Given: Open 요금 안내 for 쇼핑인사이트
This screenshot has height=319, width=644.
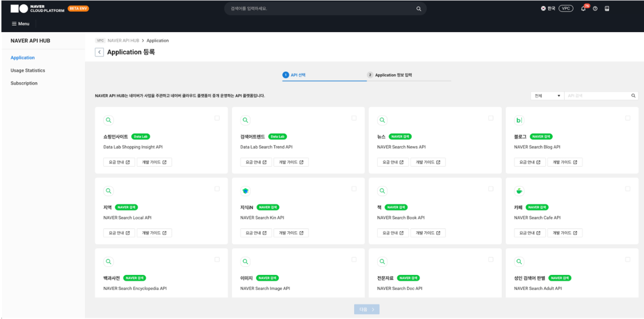Looking at the screenshot, I should click(119, 162).
